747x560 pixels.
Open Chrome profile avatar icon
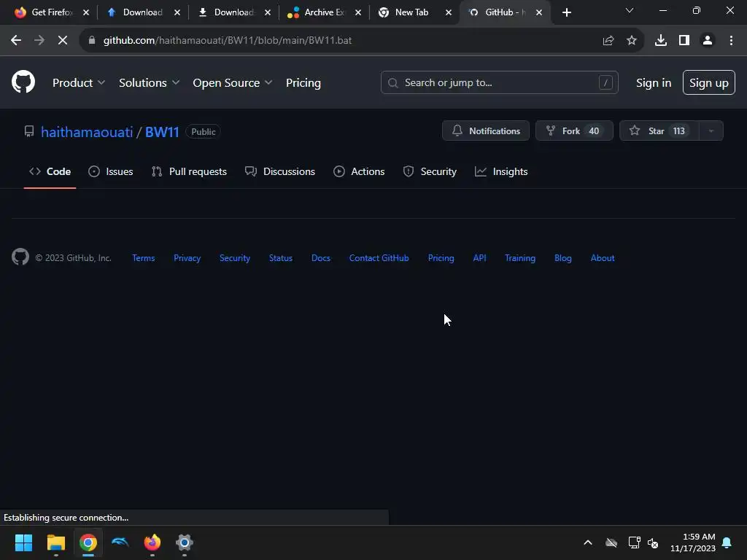tap(708, 41)
